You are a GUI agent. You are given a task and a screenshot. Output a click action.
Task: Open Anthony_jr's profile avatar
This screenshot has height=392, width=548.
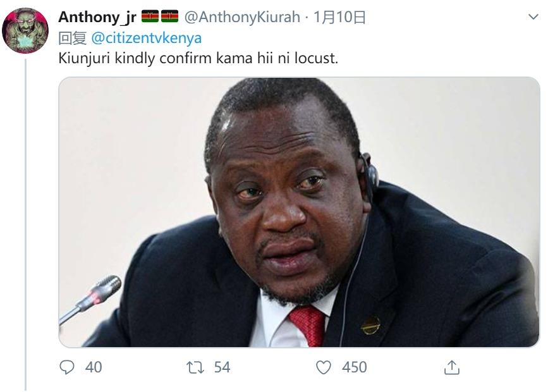point(25,30)
